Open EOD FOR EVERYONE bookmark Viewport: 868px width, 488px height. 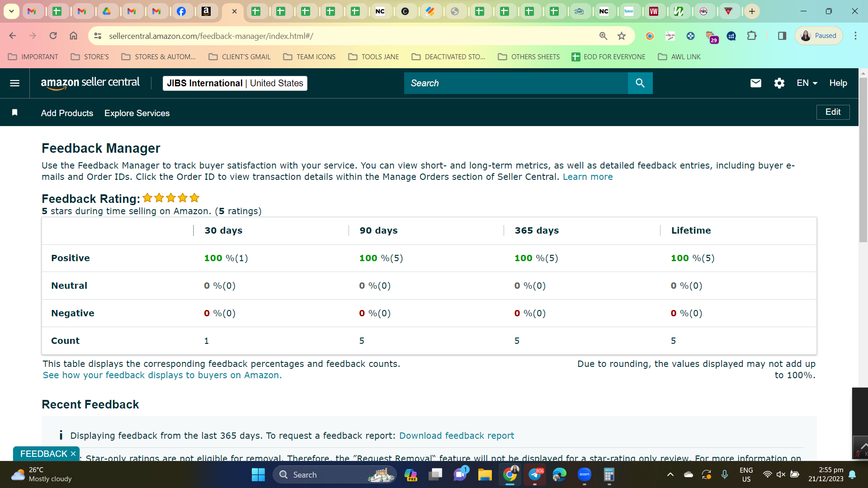(x=609, y=56)
